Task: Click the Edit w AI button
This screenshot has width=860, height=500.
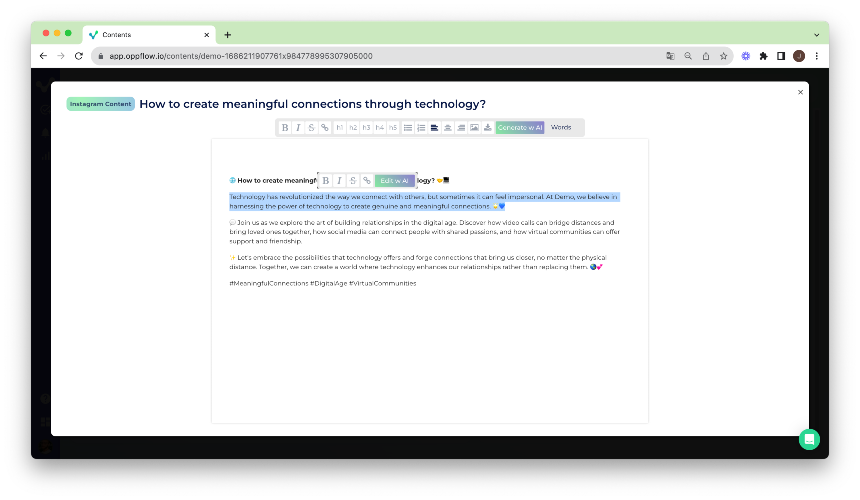Action: pos(395,180)
